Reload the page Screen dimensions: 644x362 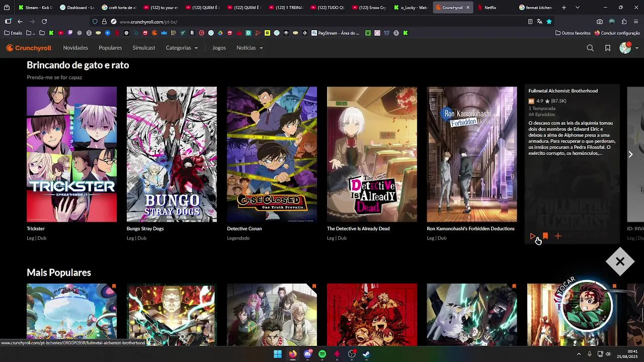coord(44,22)
